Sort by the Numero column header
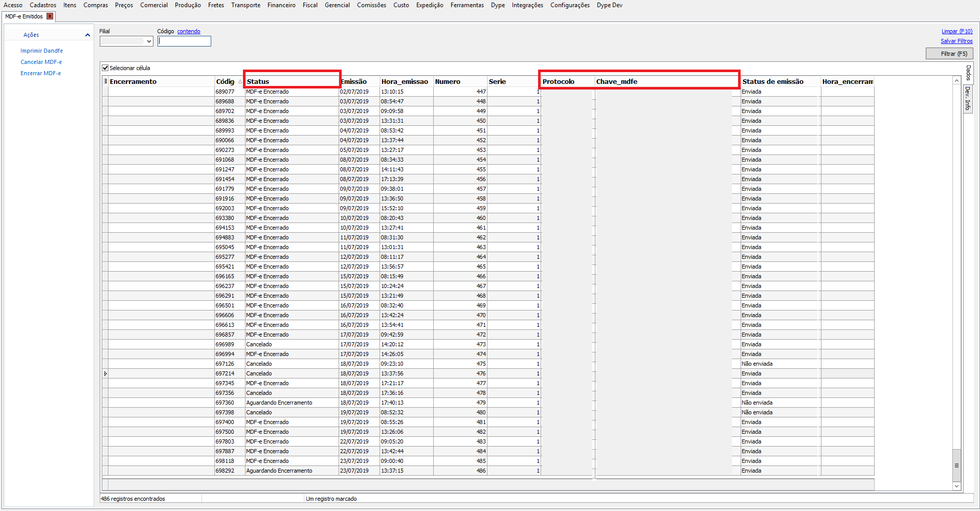Screen dimensions: 980x511 coord(460,82)
